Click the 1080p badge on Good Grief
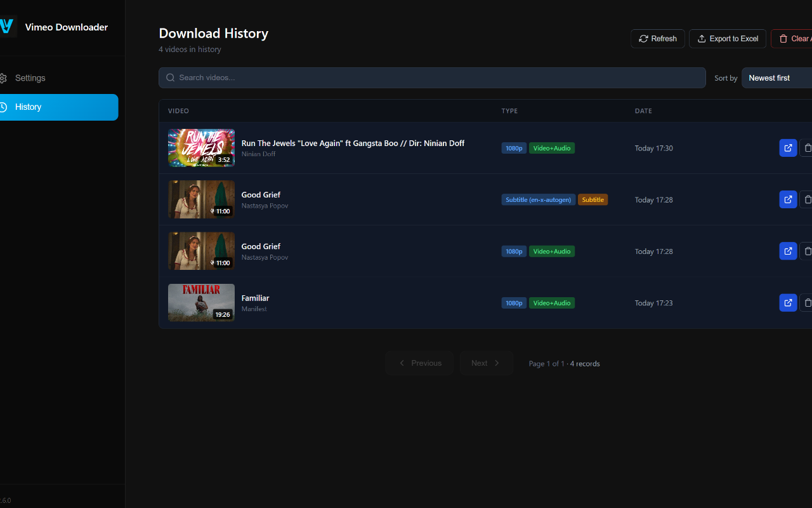812x508 pixels. pyautogui.click(x=514, y=251)
